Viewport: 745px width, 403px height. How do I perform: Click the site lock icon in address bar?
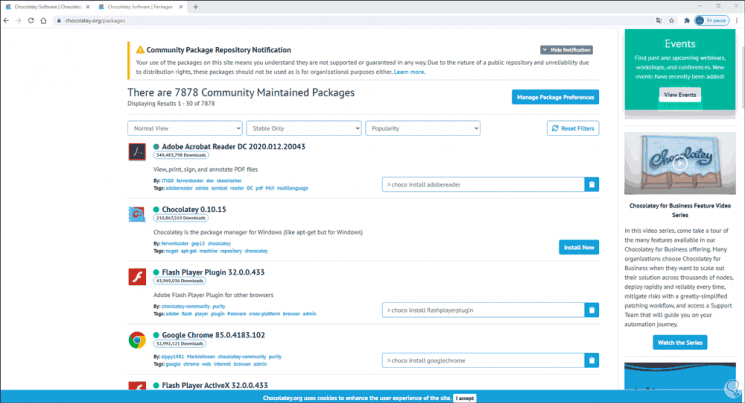point(58,20)
